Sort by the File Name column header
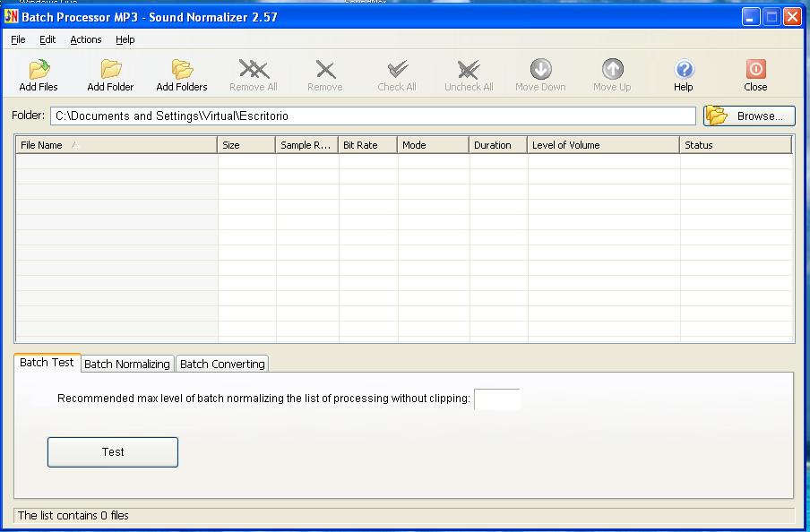The width and height of the screenshot is (810, 532). (116, 145)
